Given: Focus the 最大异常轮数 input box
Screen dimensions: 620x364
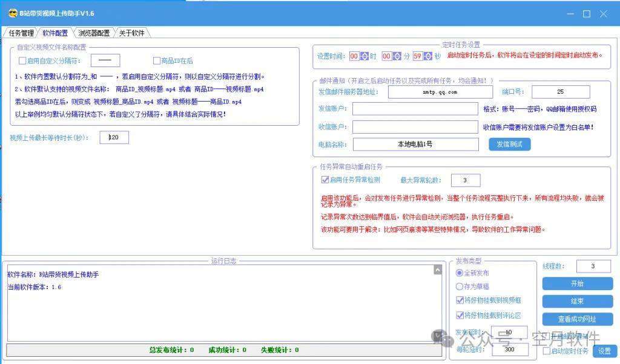Looking at the screenshot, I should pyautogui.click(x=466, y=180).
